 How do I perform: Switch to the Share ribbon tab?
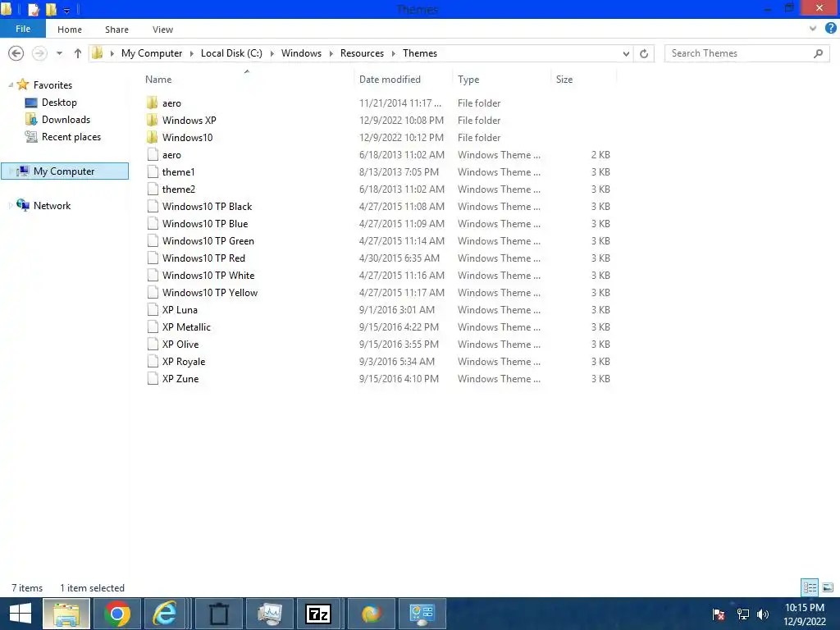pyautogui.click(x=116, y=30)
